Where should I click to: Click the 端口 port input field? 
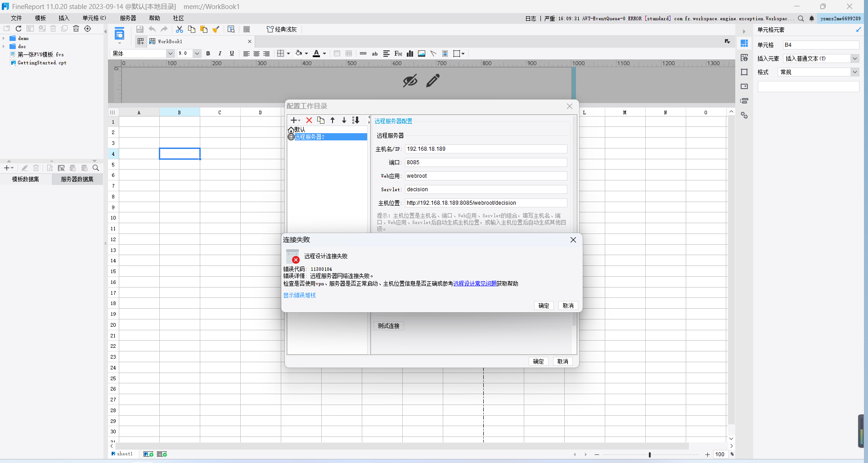[x=486, y=162]
